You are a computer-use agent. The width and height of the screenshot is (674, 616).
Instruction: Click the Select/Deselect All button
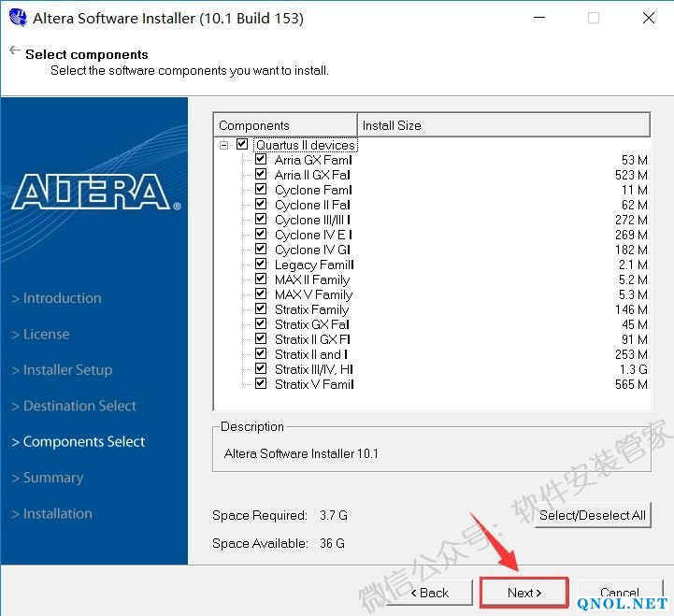(593, 515)
